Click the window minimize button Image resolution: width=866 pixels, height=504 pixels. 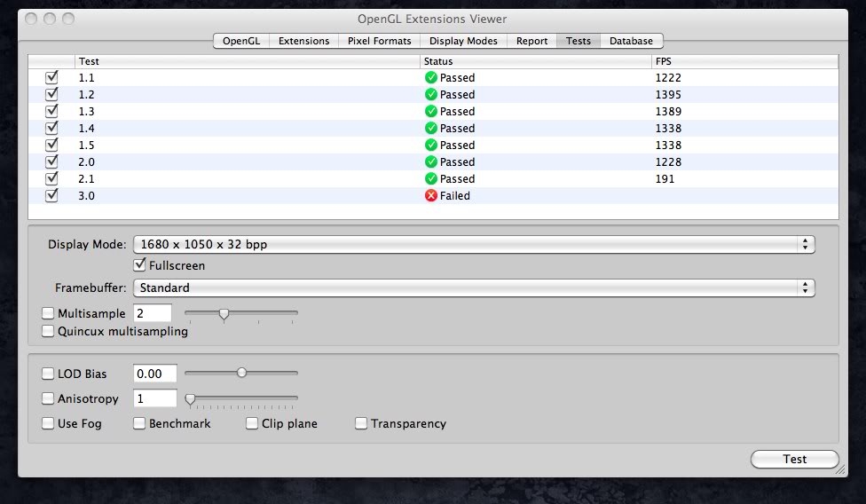[x=50, y=19]
